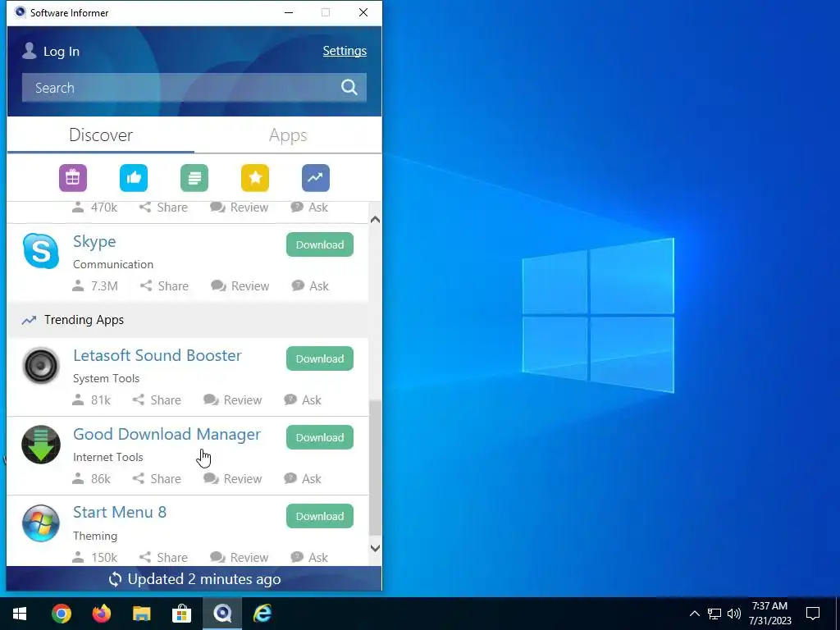
Task: Ask a question about Skype
Action: pyautogui.click(x=310, y=286)
